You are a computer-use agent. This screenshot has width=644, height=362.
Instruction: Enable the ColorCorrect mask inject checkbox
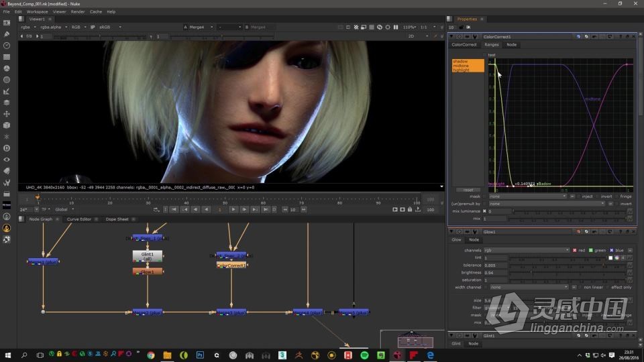pos(578,196)
